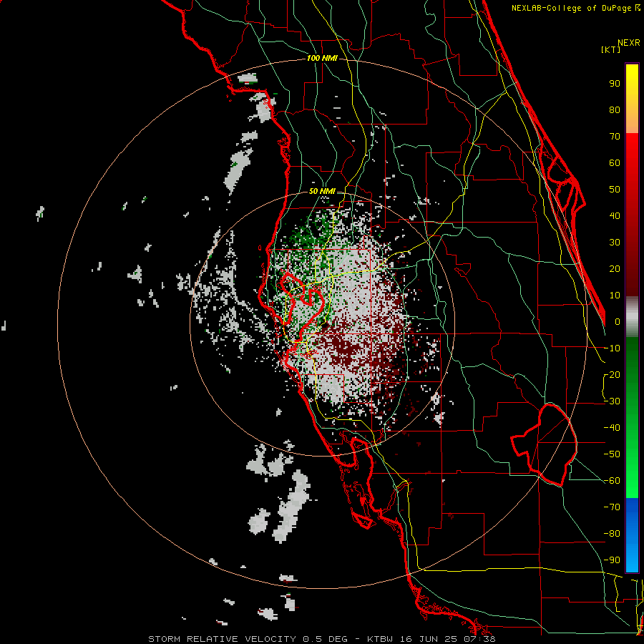Click the -10 knots scale label

pos(612,348)
